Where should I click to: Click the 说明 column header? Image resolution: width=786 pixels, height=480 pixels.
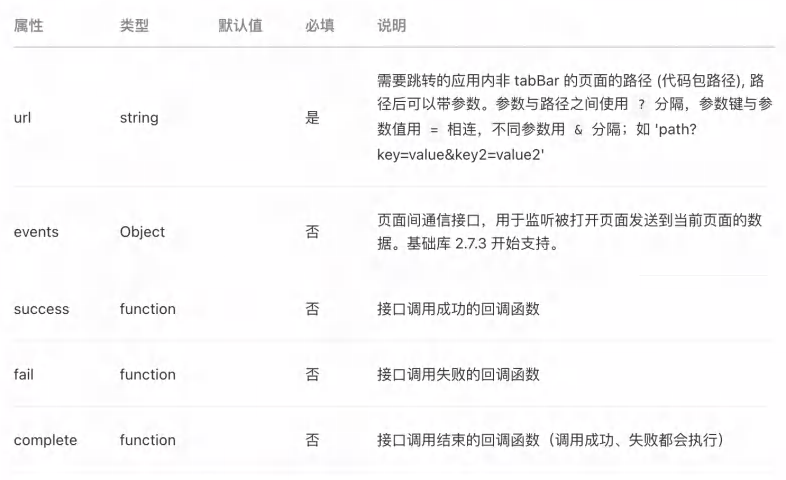[391, 26]
